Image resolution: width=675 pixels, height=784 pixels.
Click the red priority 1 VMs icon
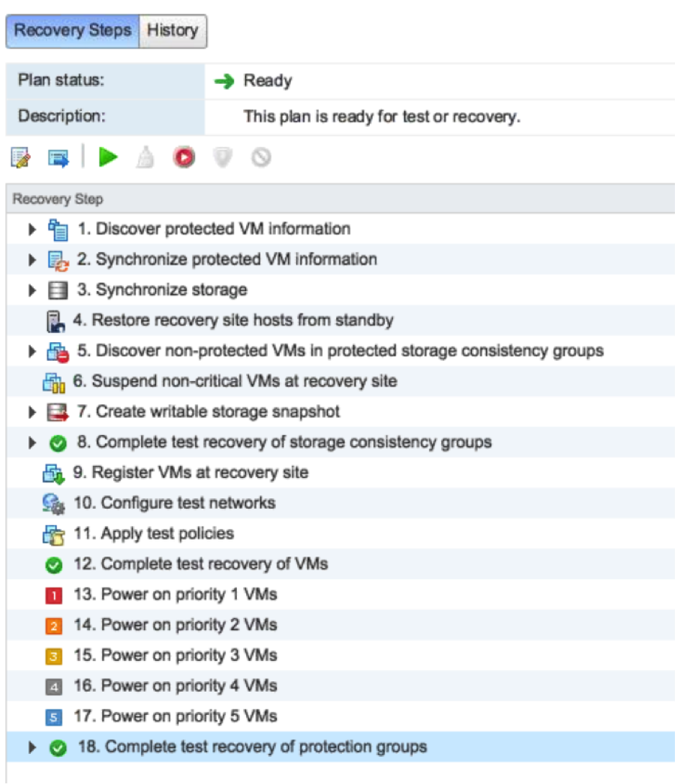click(x=53, y=596)
